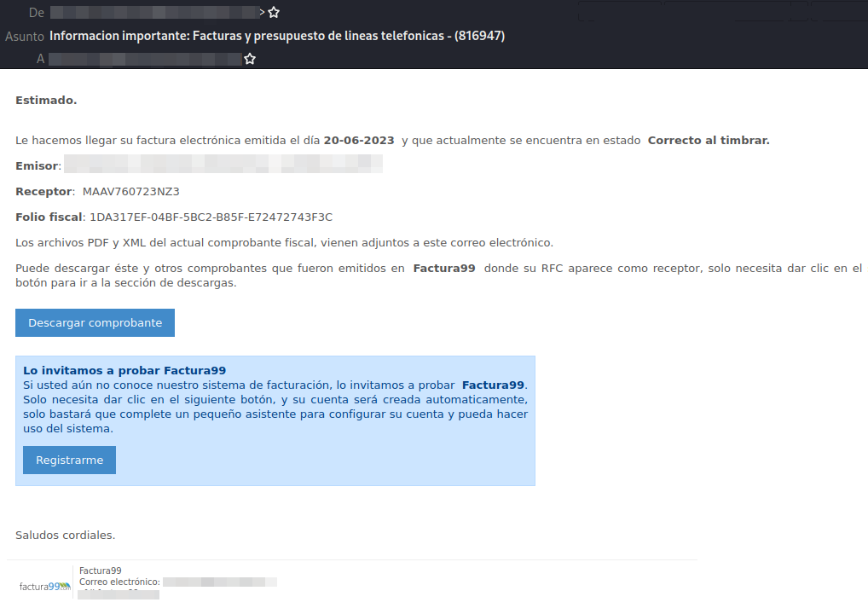Click the Correo electrónico address in signature
Image resolution: width=868 pixels, height=614 pixels.
pyautogui.click(x=219, y=582)
